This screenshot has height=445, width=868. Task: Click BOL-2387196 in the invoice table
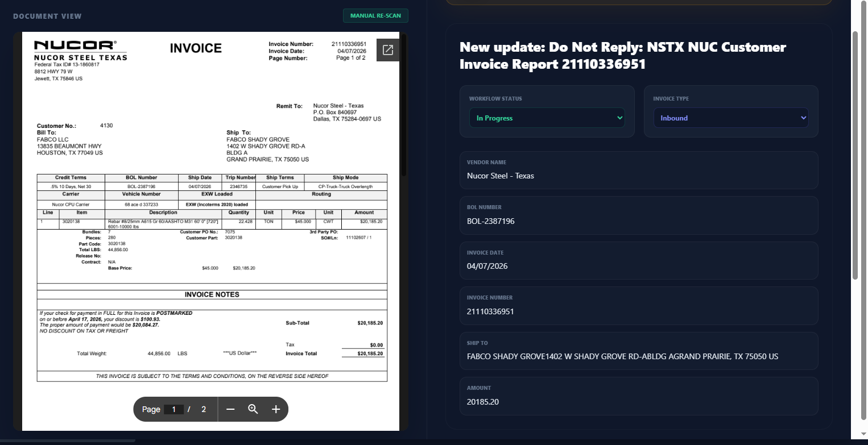click(x=142, y=186)
